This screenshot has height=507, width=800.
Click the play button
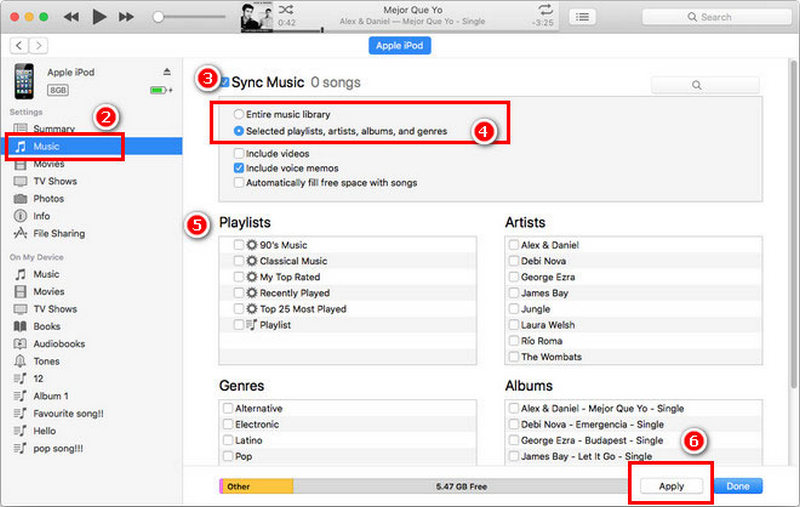pyautogui.click(x=99, y=17)
